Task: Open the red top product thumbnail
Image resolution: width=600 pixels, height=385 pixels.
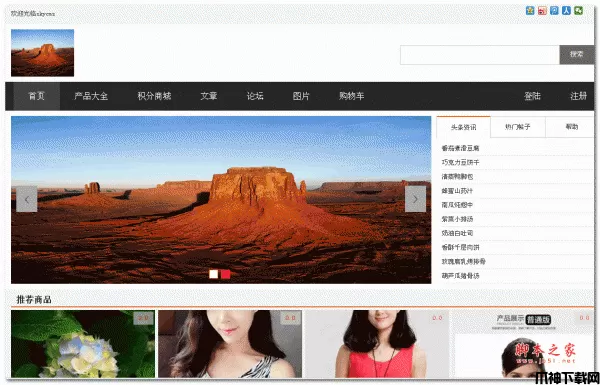Action: tap(377, 344)
